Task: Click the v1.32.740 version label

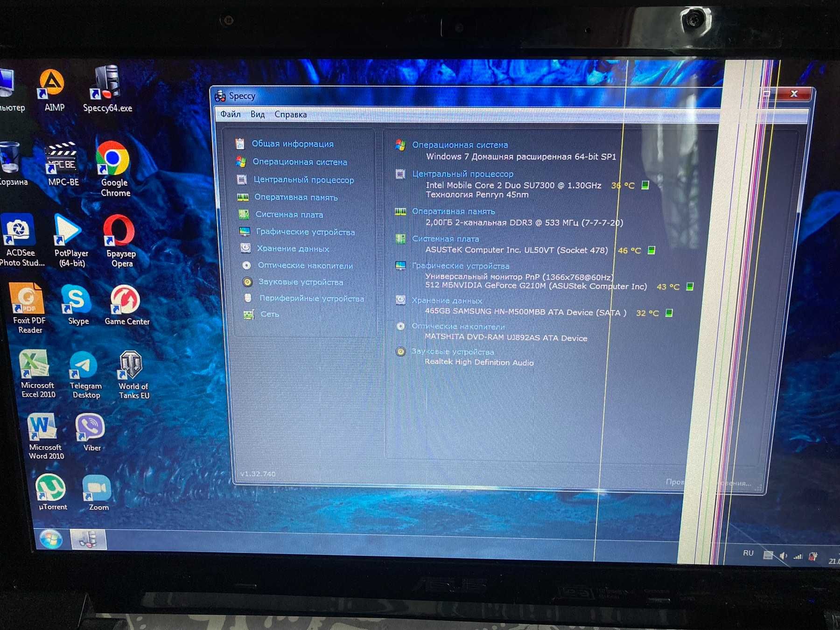Action: point(258,474)
